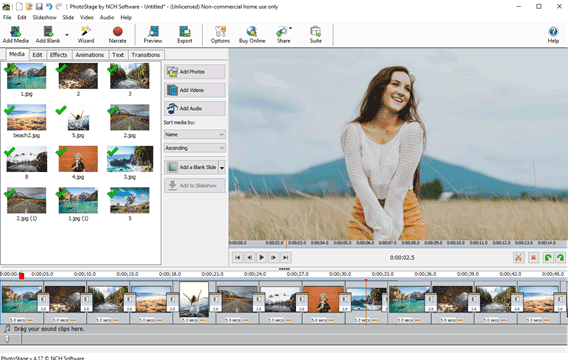This screenshot has width=568, height=360.
Task: Open the Audio menu
Action: (107, 17)
